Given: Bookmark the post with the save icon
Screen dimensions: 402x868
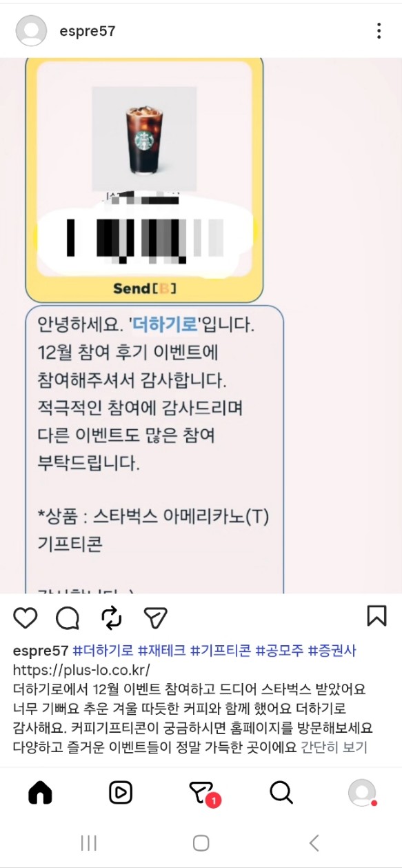Looking at the screenshot, I should click(x=376, y=616).
